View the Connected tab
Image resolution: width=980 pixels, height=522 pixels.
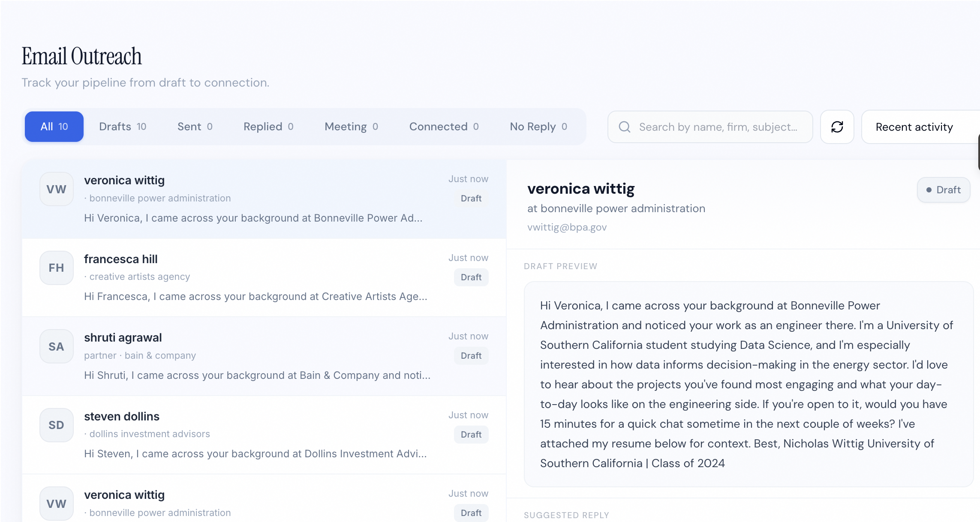point(443,126)
